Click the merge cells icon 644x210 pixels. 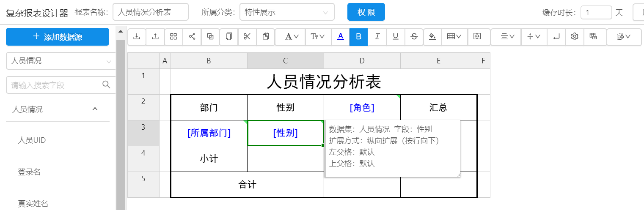coord(477,37)
